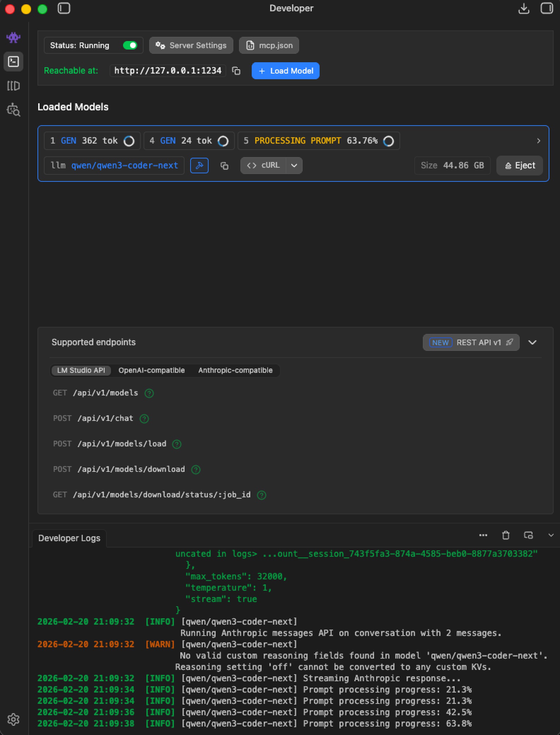Copy the server address http://127.0.0.1:1234
Screen dimensions: 560x735
(236, 71)
